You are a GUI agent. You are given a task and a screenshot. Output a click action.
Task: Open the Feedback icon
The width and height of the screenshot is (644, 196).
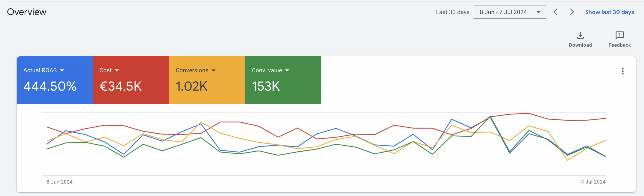[x=619, y=35]
